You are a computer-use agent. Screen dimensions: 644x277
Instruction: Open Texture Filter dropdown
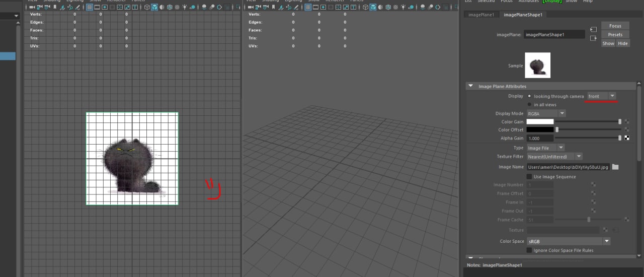coord(554,157)
